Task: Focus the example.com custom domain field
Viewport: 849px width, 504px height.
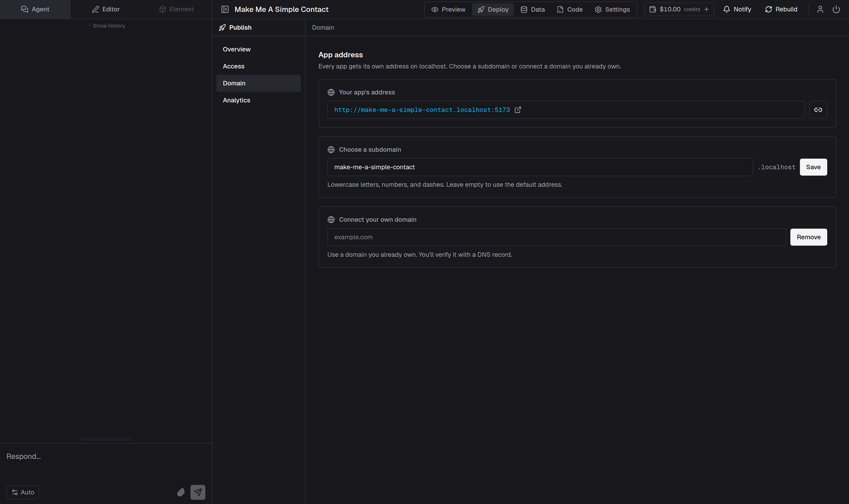Action: tap(556, 237)
